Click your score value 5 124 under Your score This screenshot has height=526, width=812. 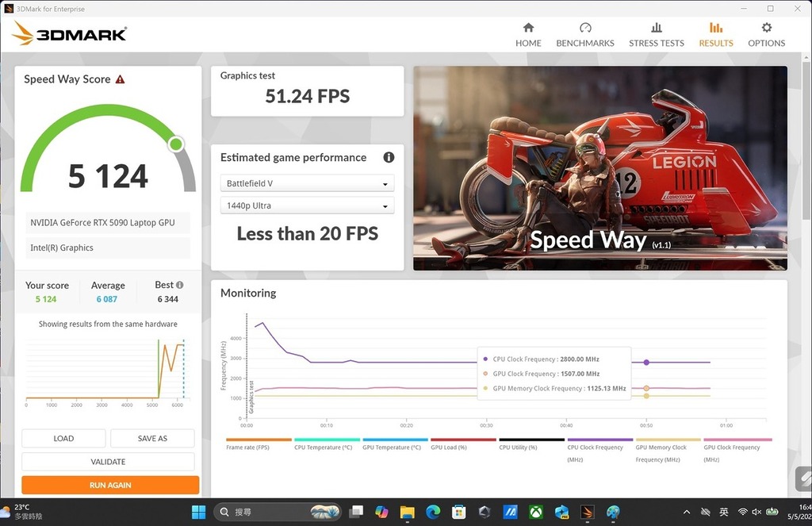click(45, 299)
